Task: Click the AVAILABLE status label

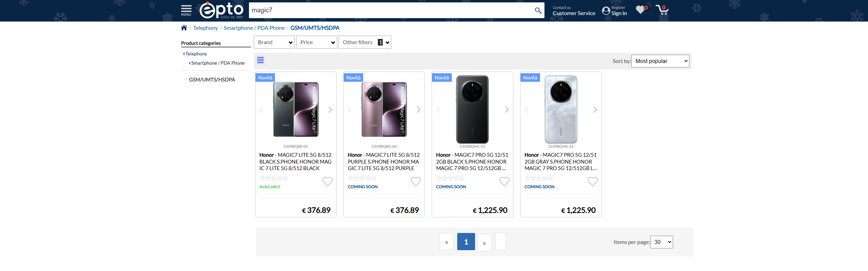Action: [x=270, y=187]
